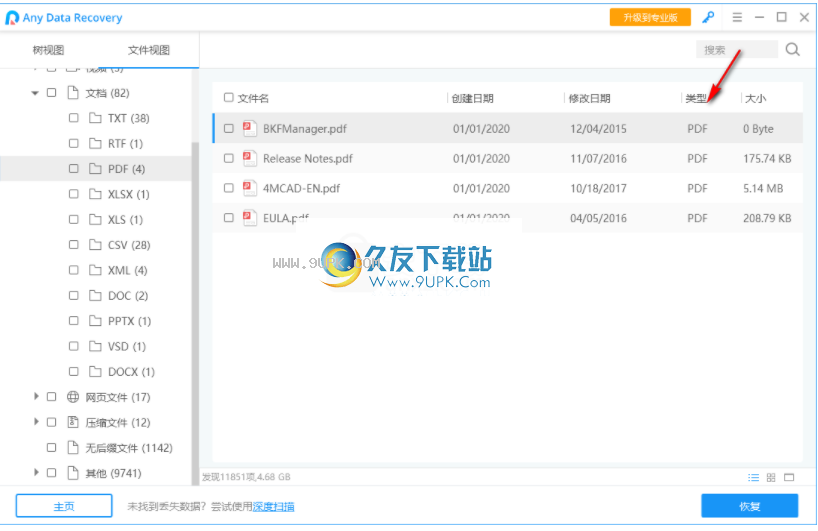Image resolution: width=818 pixels, height=531 pixels.
Task: Click the 主页 home button
Action: [x=64, y=506]
